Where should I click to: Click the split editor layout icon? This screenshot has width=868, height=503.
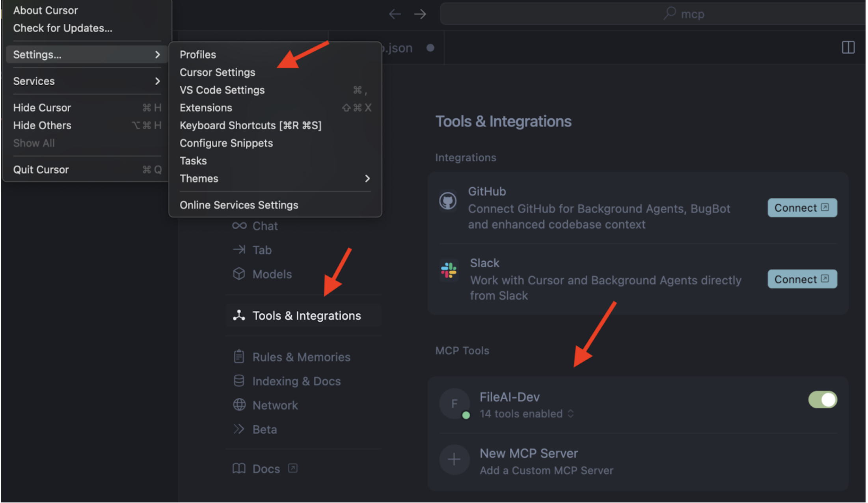click(848, 48)
